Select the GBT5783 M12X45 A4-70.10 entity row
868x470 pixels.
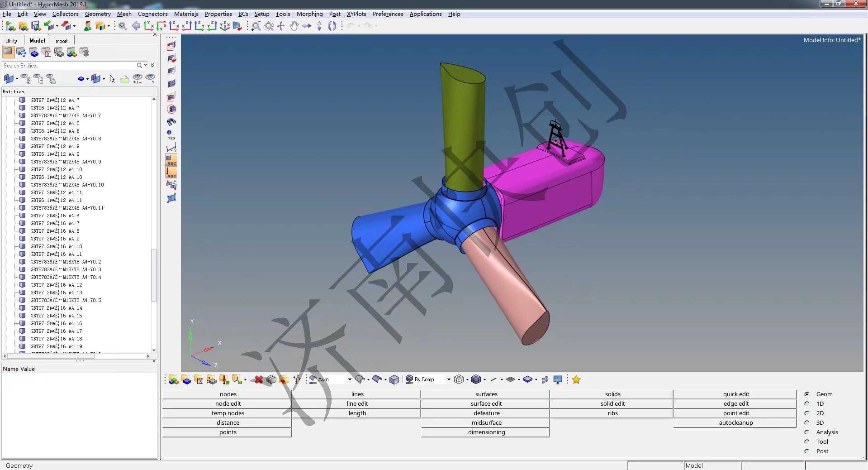tap(67, 185)
